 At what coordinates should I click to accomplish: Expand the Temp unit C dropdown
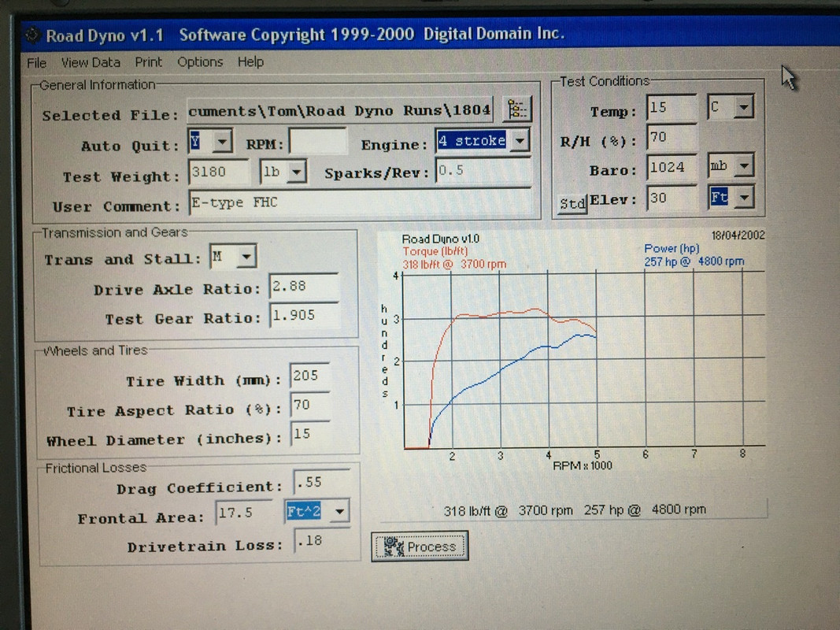pyautogui.click(x=743, y=107)
